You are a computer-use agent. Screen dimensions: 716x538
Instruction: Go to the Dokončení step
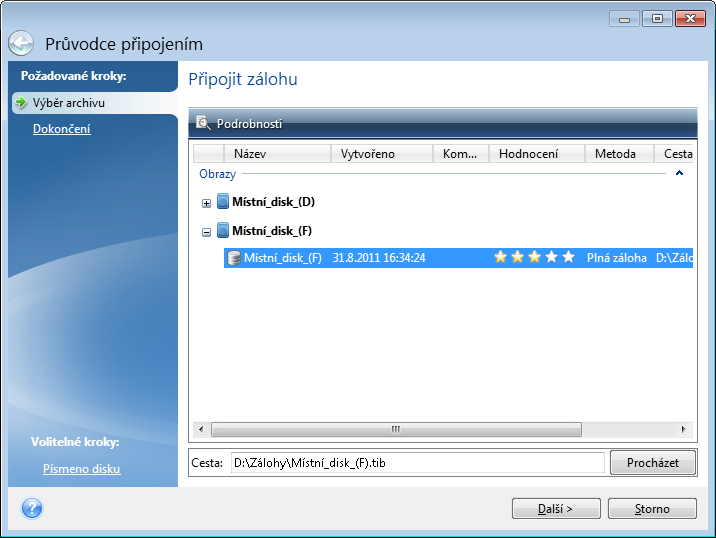click(x=62, y=129)
